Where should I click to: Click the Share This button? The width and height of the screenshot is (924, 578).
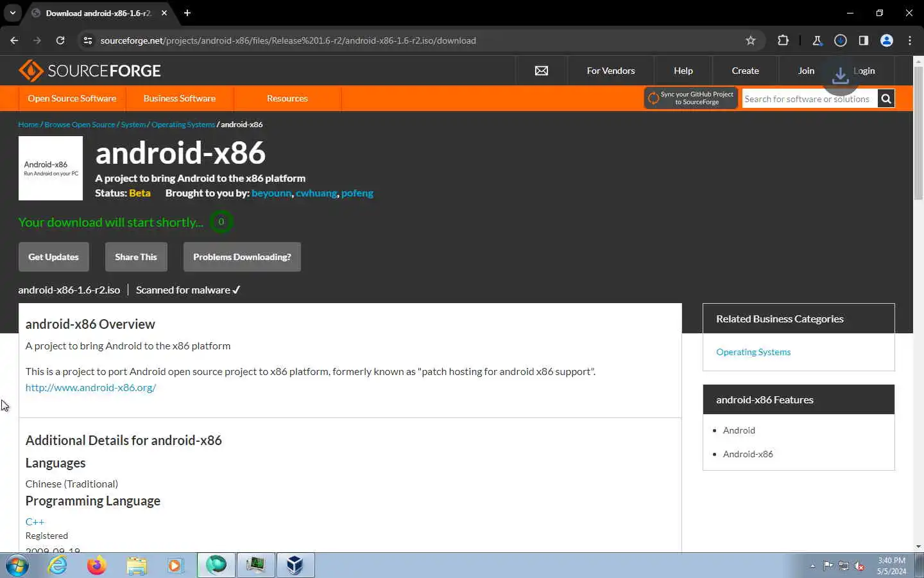pos(136,257)
